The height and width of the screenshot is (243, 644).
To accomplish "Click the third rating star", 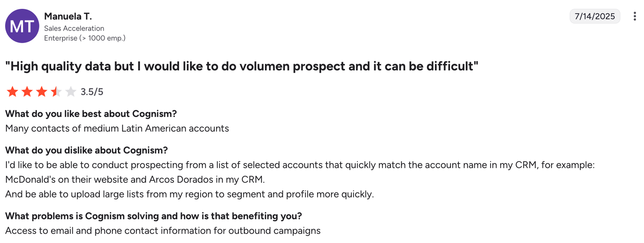I will coord(41,92).
